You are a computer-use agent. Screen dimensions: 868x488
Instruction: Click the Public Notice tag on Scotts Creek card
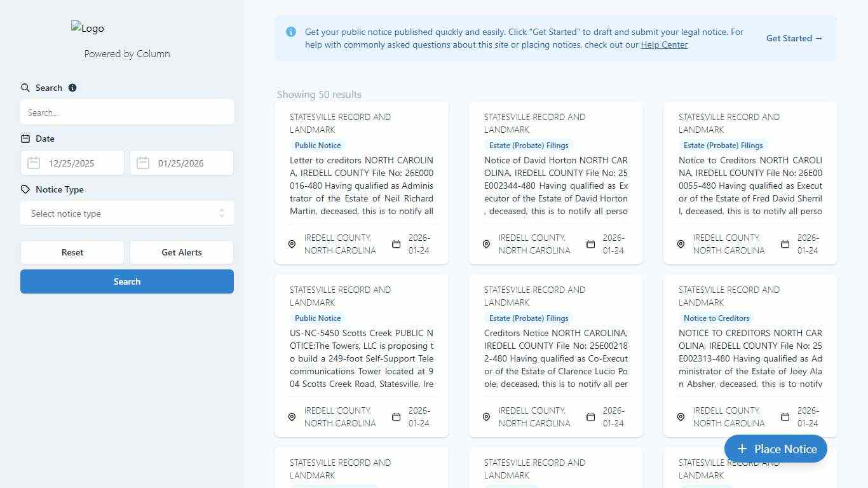(318, 318)
